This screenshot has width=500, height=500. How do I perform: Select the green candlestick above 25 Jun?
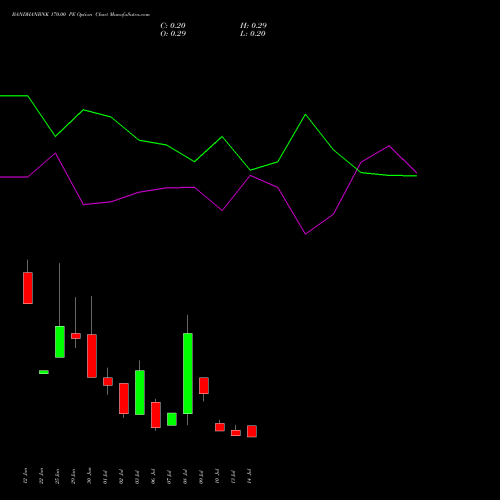tap(60, 342)
